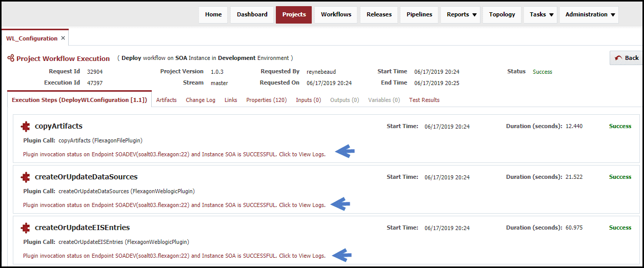The image size is (644, 268).
Task: Open the Test Results tab
Action: click(x=424, y=100)
